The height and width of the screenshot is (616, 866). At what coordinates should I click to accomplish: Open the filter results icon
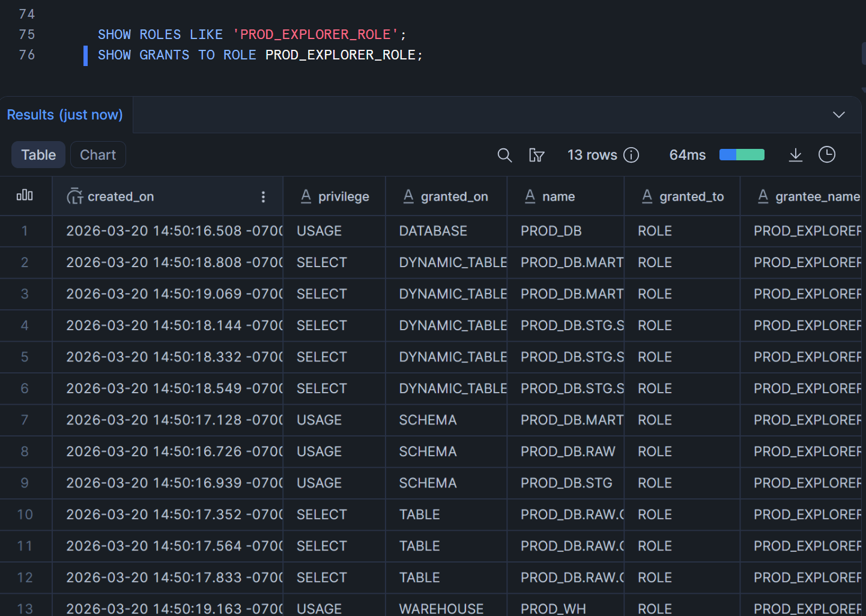pyautogui.click(x=536, y=156)
